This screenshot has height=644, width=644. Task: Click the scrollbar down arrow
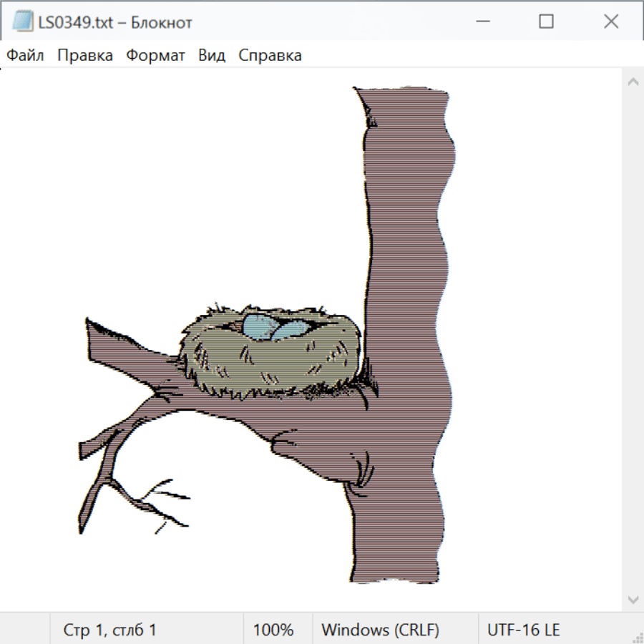click(x=633, y=598)
